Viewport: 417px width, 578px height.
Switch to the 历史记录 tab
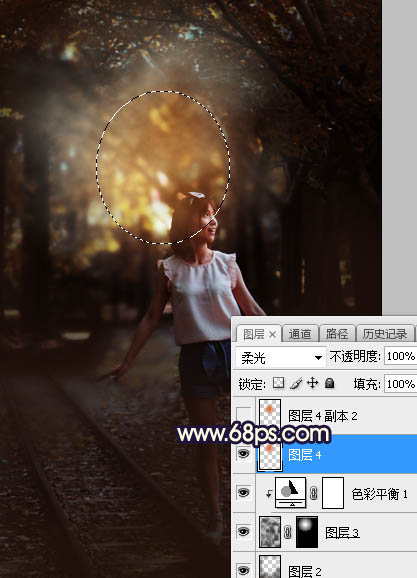tap(385, 334)
